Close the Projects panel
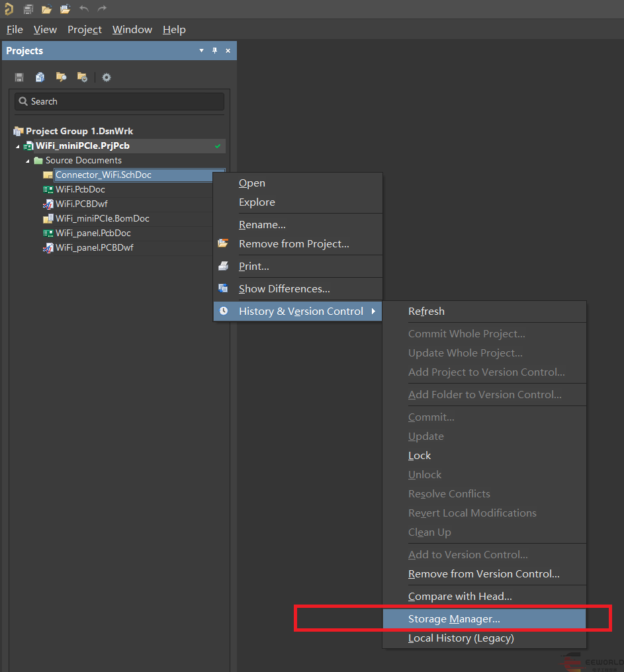624x672 pixels. point(228,51)
